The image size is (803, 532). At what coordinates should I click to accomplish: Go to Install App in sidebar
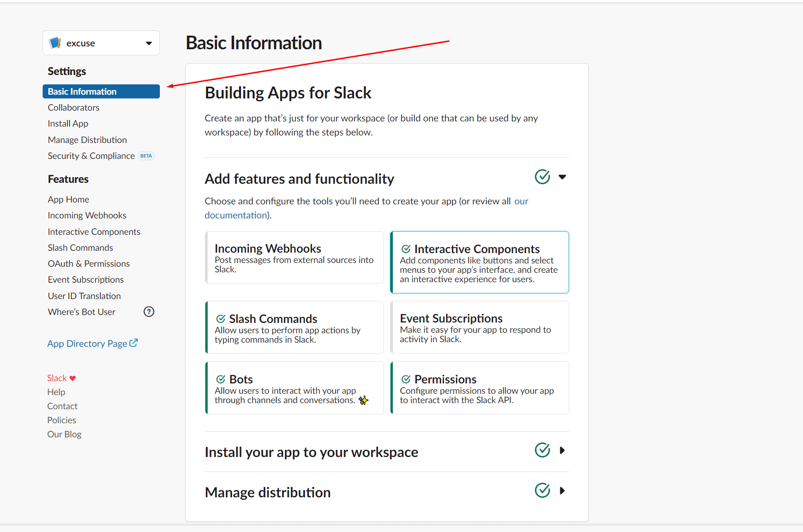68,123
